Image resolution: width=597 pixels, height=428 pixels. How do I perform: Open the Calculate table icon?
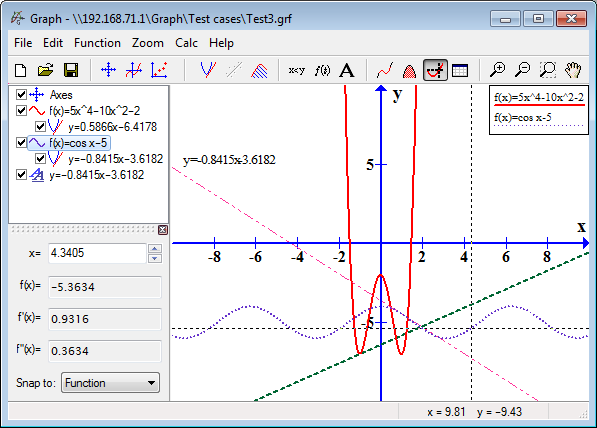click(460, 70)
